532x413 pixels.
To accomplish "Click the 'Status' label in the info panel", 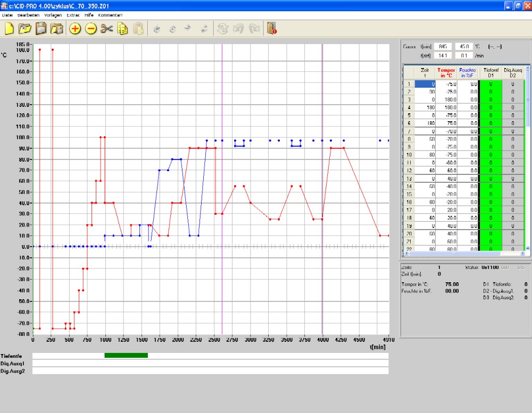I will click(x=472, y=267).
